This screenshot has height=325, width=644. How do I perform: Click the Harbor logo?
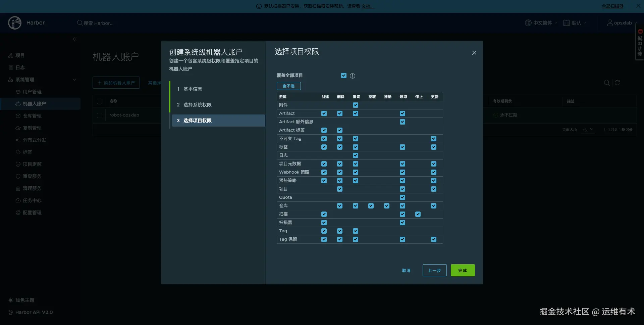click(x=15, y=22)
